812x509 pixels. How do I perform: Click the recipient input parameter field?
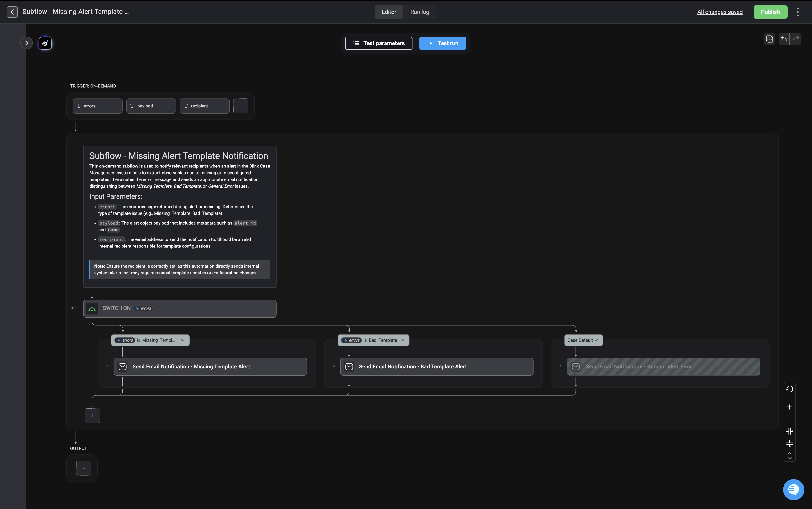(x=204, y=106)
